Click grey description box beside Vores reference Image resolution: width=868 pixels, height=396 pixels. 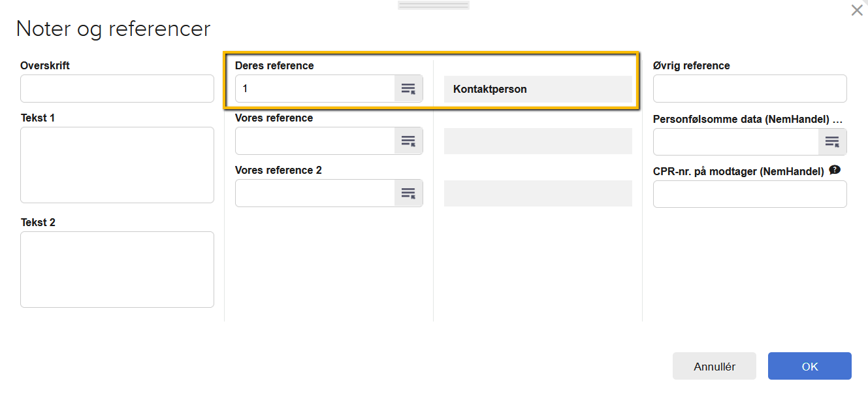538,141
